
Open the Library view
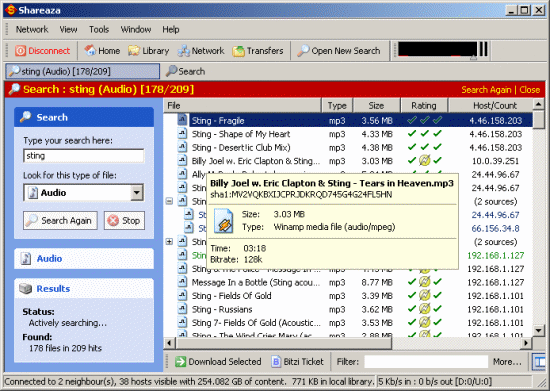coord(149,51)
